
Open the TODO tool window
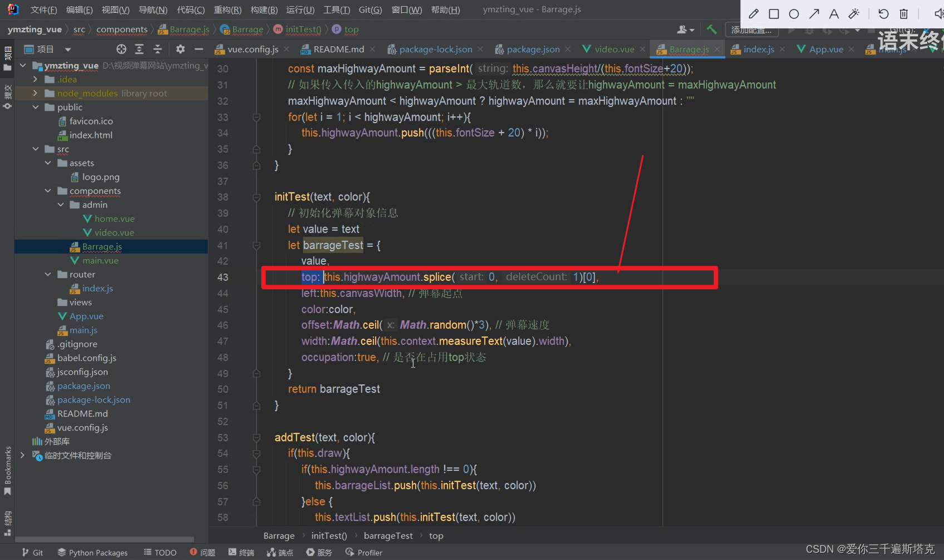click(160, 552)
